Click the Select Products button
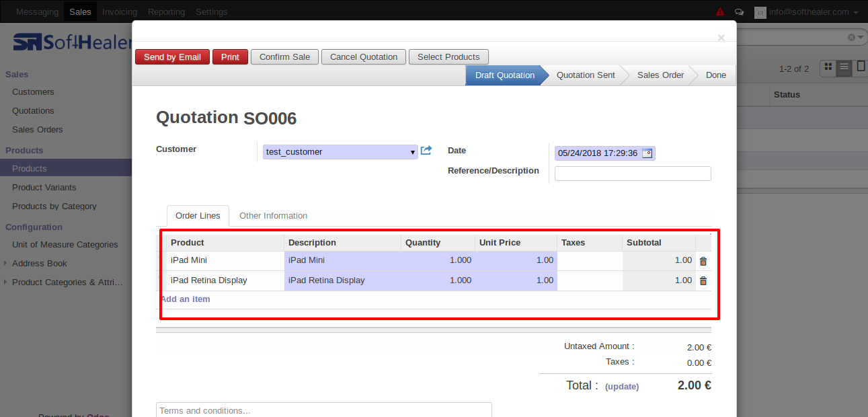The width and height of the screenshot is (868, 417). pyautogui.click(x=448, y=57)
